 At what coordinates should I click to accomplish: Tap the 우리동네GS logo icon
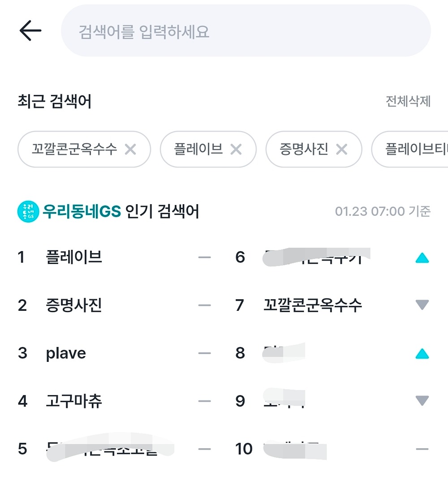pyautogui.click(x=28, y=212)
